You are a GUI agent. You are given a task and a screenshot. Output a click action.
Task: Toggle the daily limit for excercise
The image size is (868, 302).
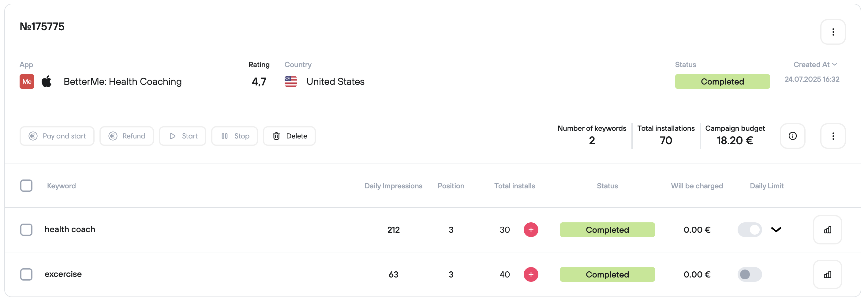coord(749,275)
